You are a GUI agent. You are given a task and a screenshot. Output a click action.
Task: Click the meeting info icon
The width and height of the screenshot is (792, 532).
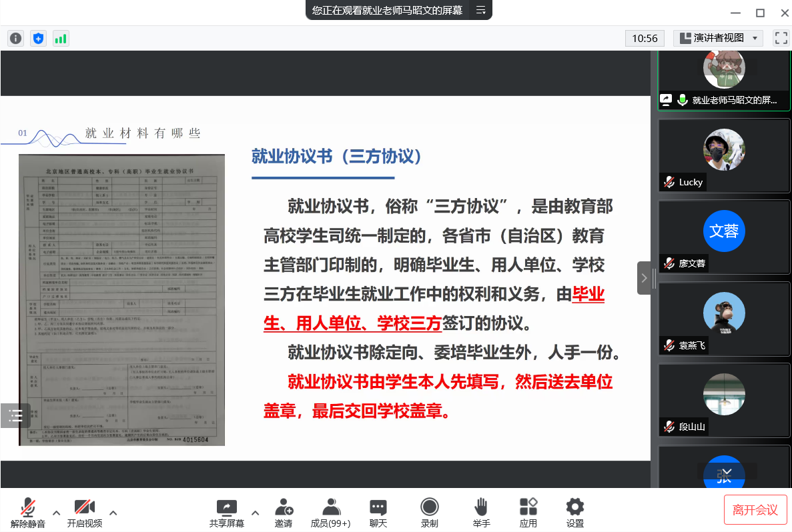coord(15,39)
